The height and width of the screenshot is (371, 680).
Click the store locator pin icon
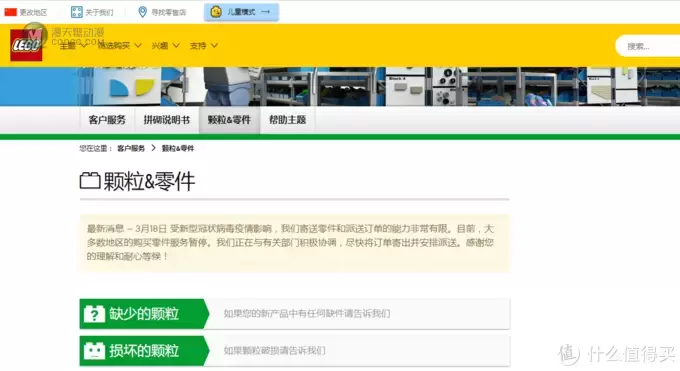(x=142, y=12)
